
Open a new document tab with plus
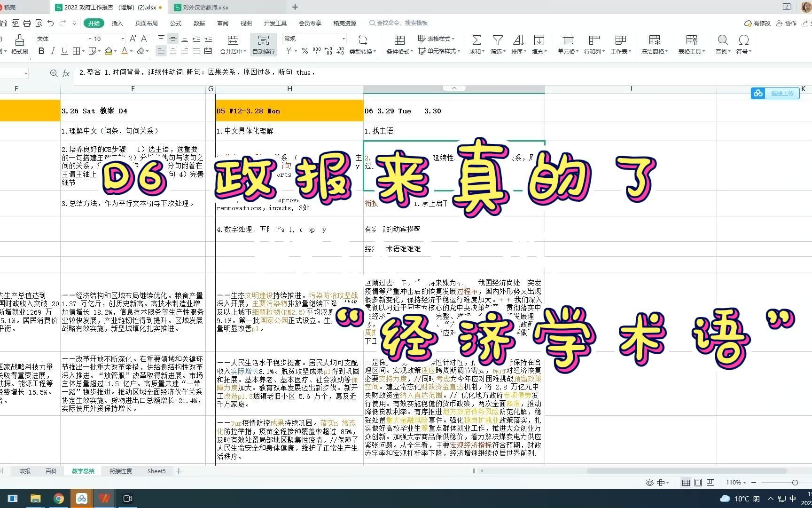point(295,7)
